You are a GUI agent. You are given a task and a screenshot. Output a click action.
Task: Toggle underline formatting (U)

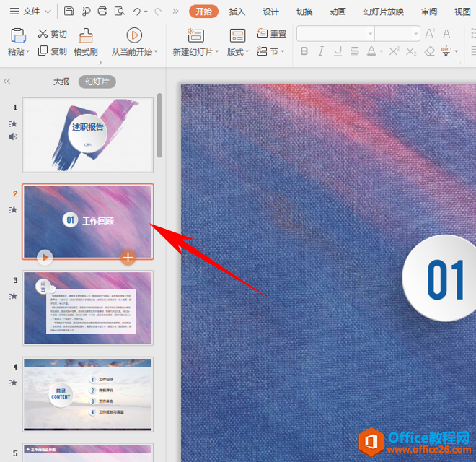point(338,51)
